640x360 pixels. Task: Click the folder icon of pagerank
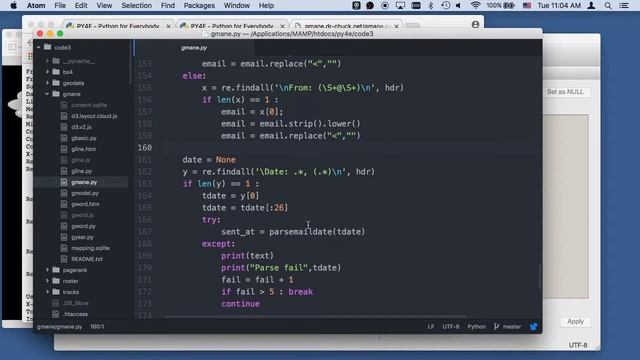tap(56, 270)
